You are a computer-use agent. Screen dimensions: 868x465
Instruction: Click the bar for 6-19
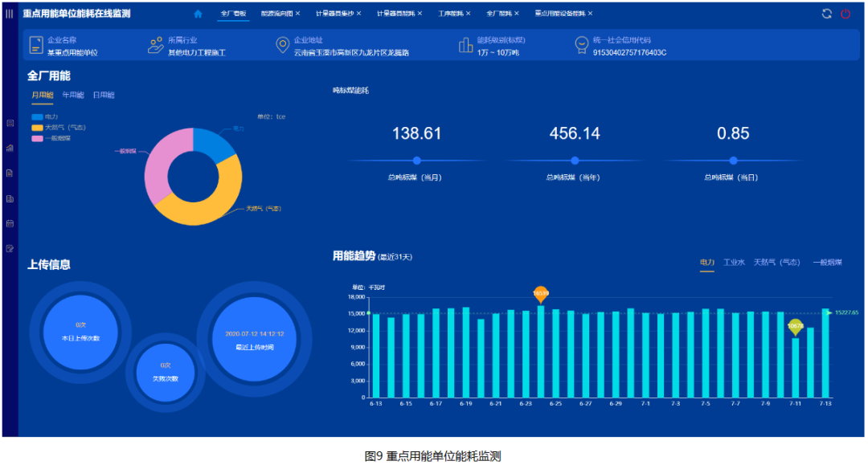click(x=466, y=353)
